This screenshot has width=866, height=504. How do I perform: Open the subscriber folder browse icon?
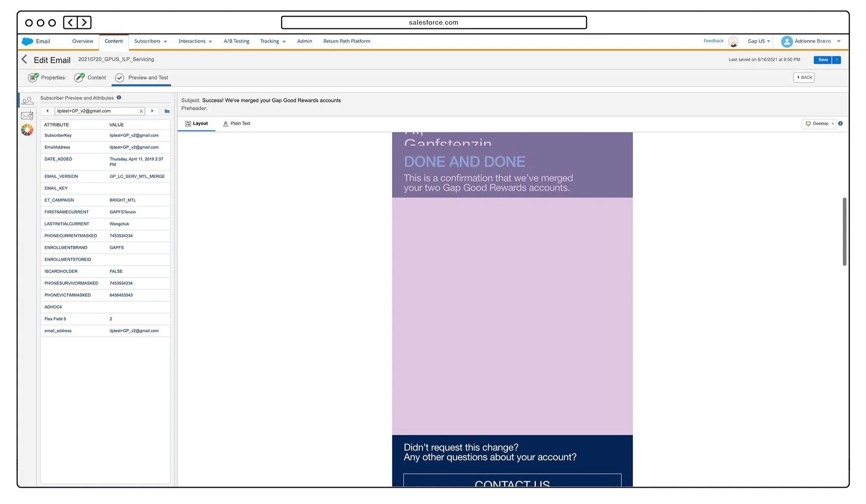167,111
